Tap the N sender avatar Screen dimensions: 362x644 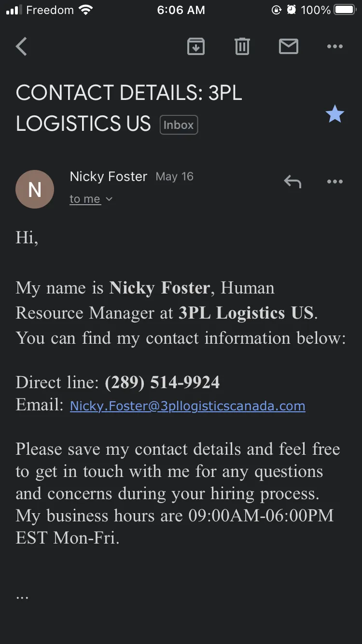[35, 189]
